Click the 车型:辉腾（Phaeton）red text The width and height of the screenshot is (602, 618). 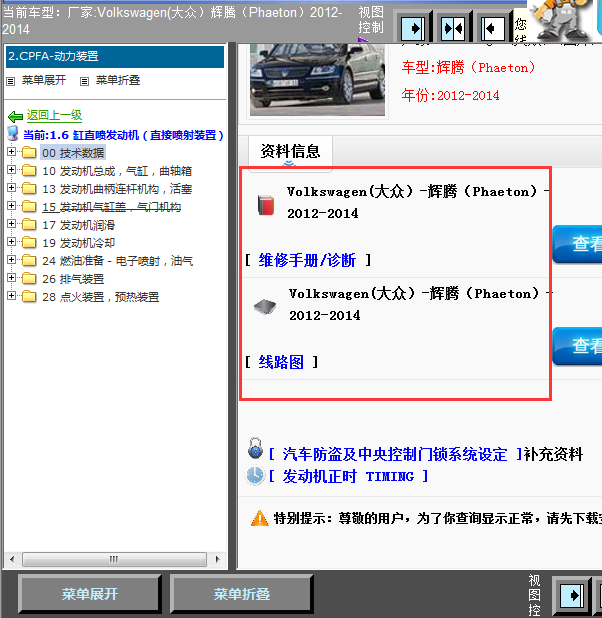468,68
